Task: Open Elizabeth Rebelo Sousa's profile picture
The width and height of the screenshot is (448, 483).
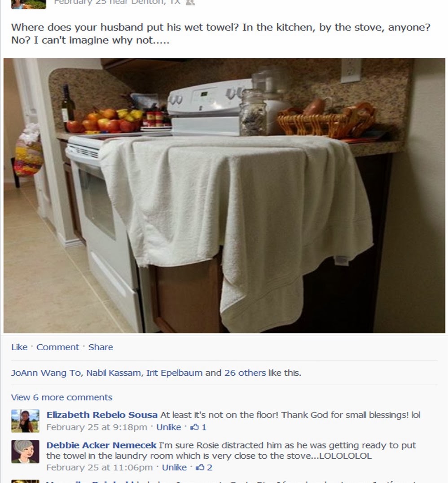Action: pos(25,421)
